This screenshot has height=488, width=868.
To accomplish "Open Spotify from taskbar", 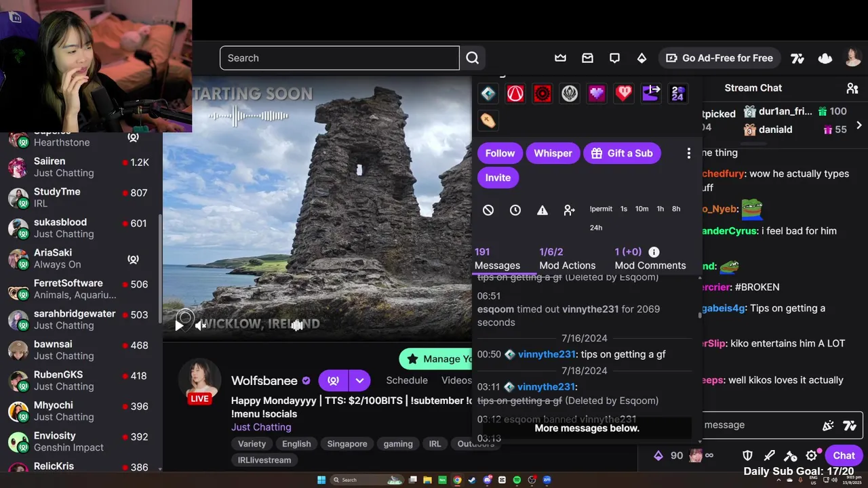I will click(x=517, y=480).
